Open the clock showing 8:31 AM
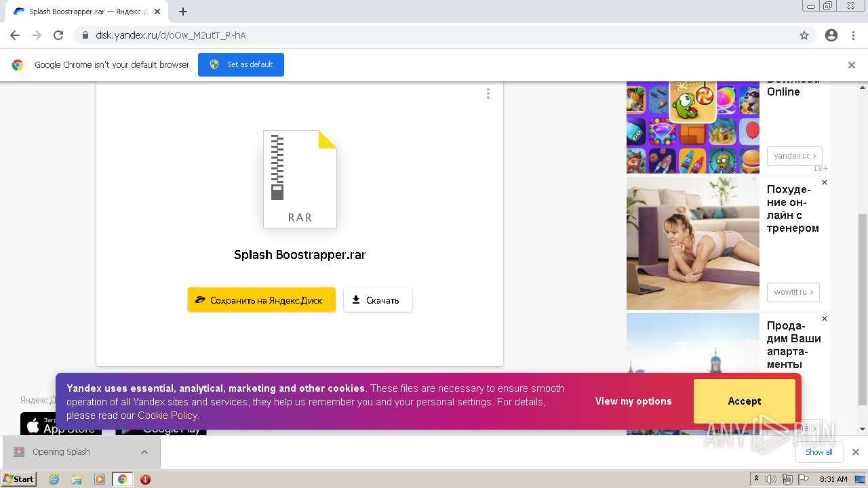868x488 pixels. click(x=833, y=479)
